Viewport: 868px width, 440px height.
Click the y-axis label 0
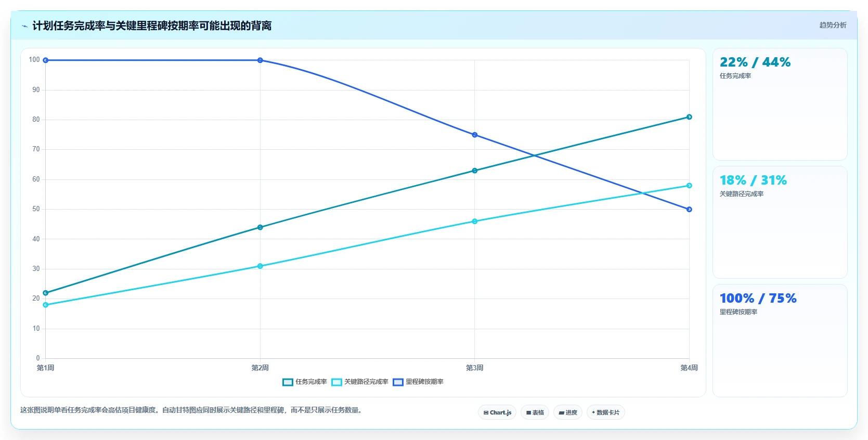[38, 358]
